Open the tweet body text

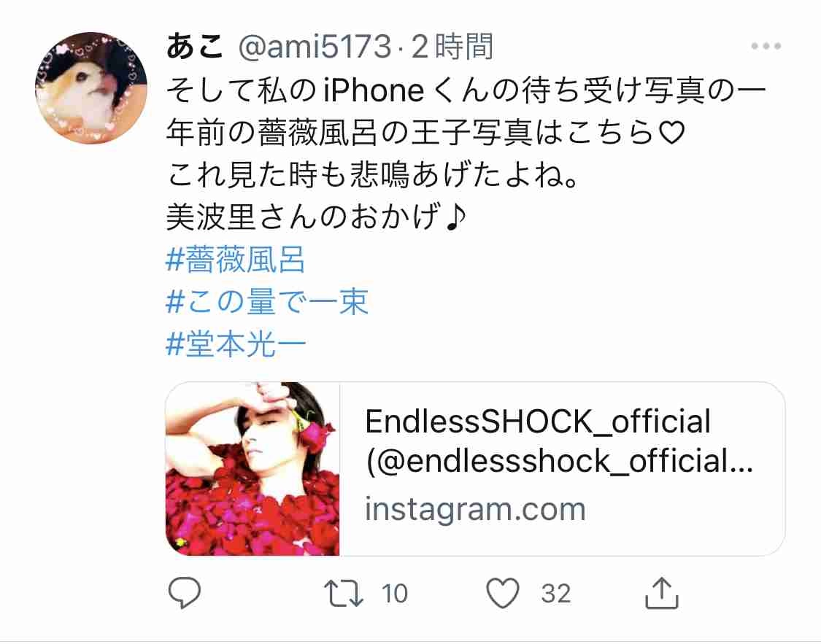click(x=466, y=154)
